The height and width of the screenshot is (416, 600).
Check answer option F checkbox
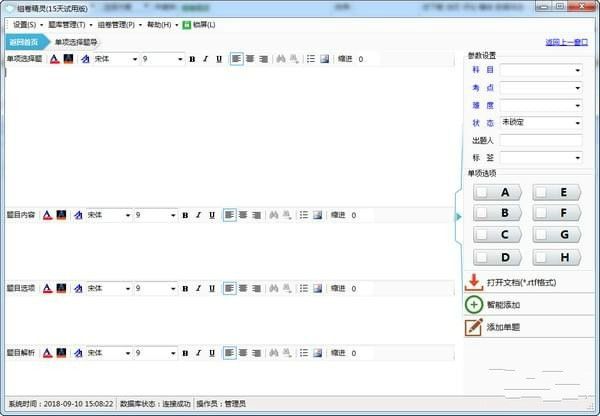coord(541,213)
